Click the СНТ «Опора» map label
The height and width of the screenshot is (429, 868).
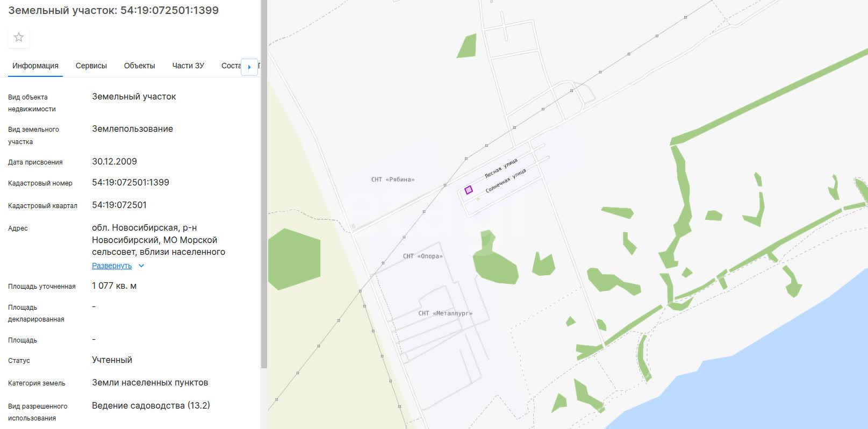click(x=423, y=256)
